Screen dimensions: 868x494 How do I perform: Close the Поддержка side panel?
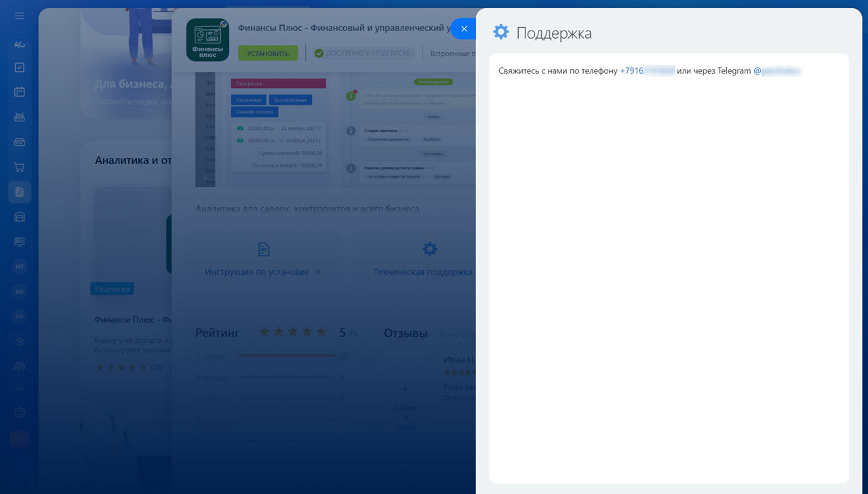pos(464,28)
